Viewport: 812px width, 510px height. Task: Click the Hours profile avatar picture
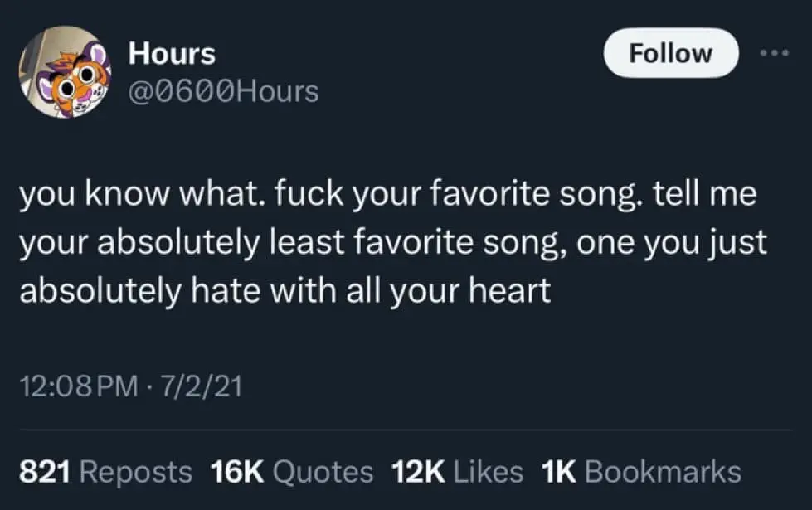pos(65,71)
